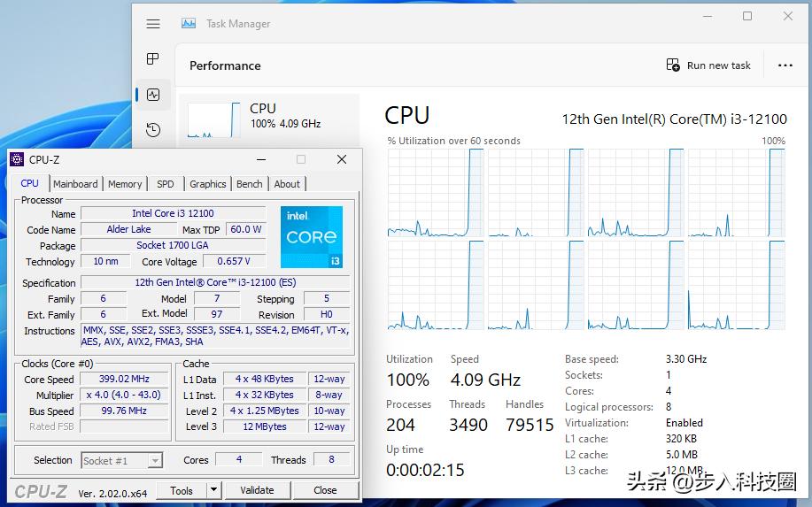812x507 pixels.
Task: Click the Technology value 10 nm
Action: [x=105, y=261]
